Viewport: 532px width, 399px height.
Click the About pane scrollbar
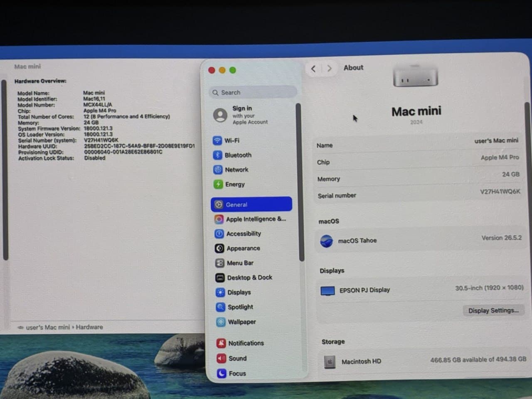(528, 170)
